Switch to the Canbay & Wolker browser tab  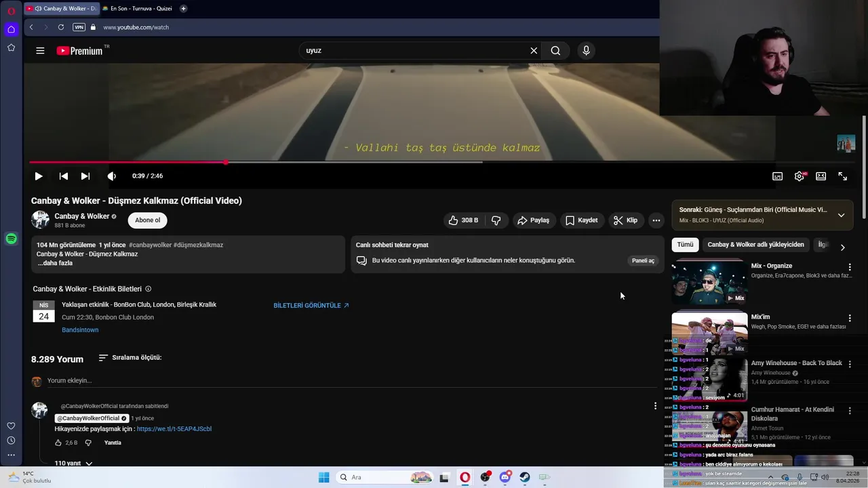[x=62, y=9]
